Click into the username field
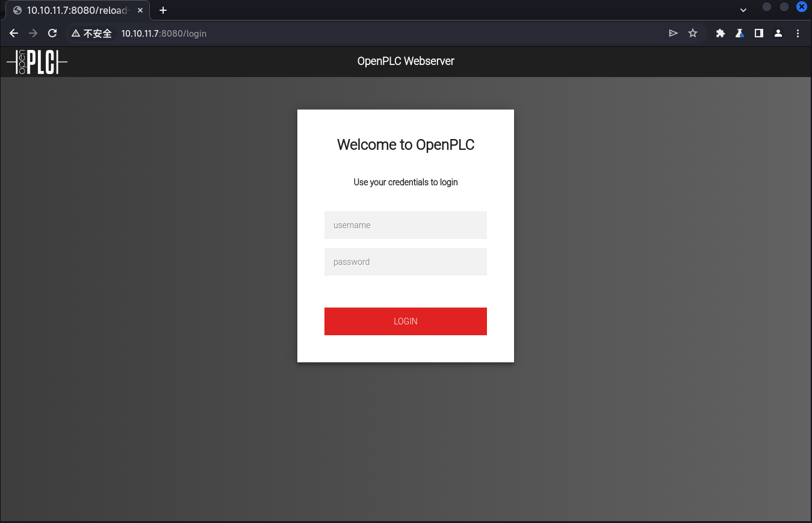The height and width of the screenshot is (523, 812). (406, 225)
